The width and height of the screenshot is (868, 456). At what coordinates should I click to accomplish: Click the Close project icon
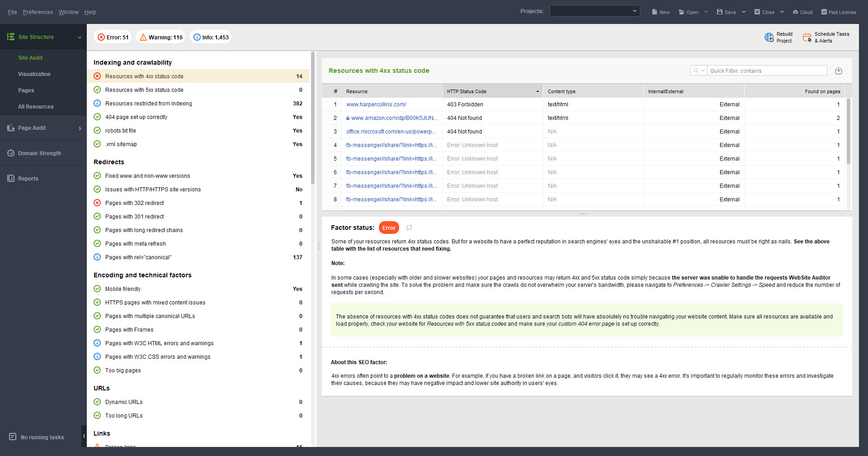click(757, 12)
